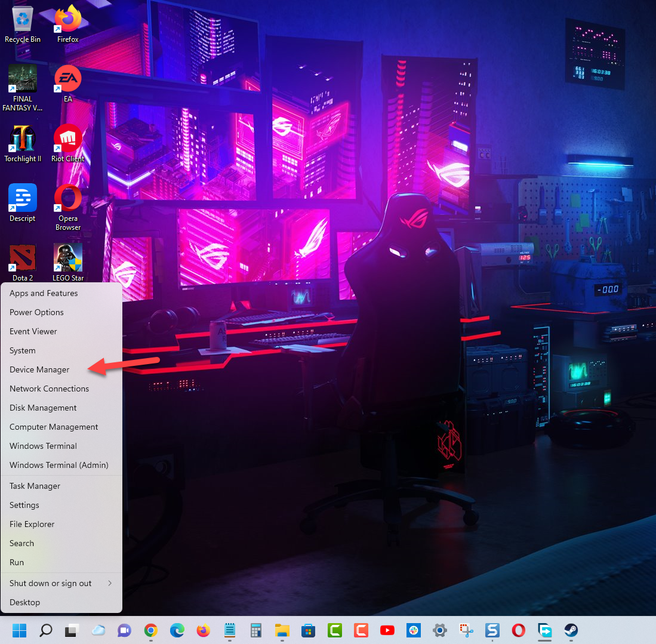This screenshot has height=644, width=656.
Task: Open the Recycle Bin desktop icon
Action: click(x=23, y=24)
